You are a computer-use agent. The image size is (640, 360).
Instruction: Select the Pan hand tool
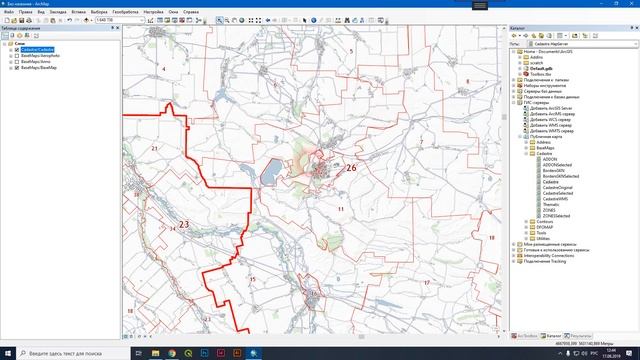pos(234,20)
